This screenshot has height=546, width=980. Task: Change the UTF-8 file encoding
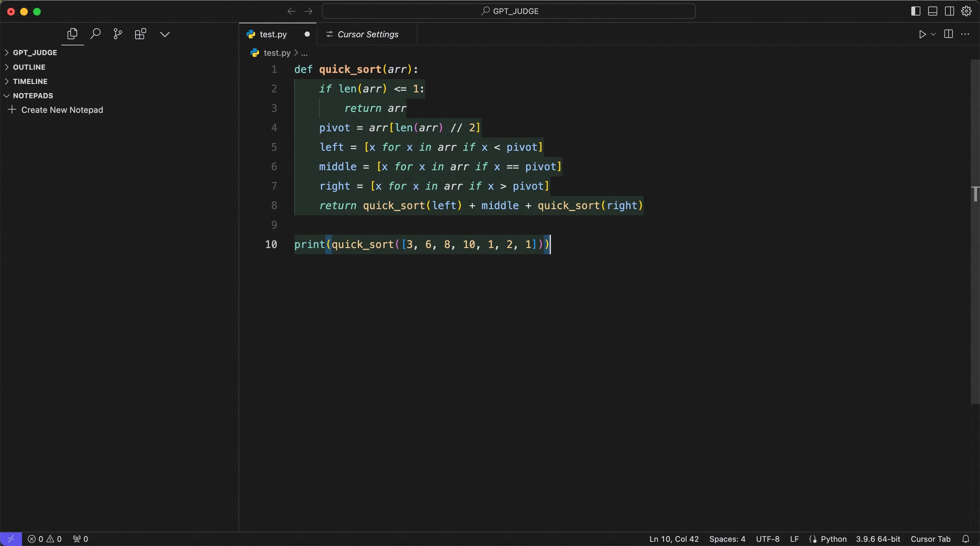coord(767,539)
